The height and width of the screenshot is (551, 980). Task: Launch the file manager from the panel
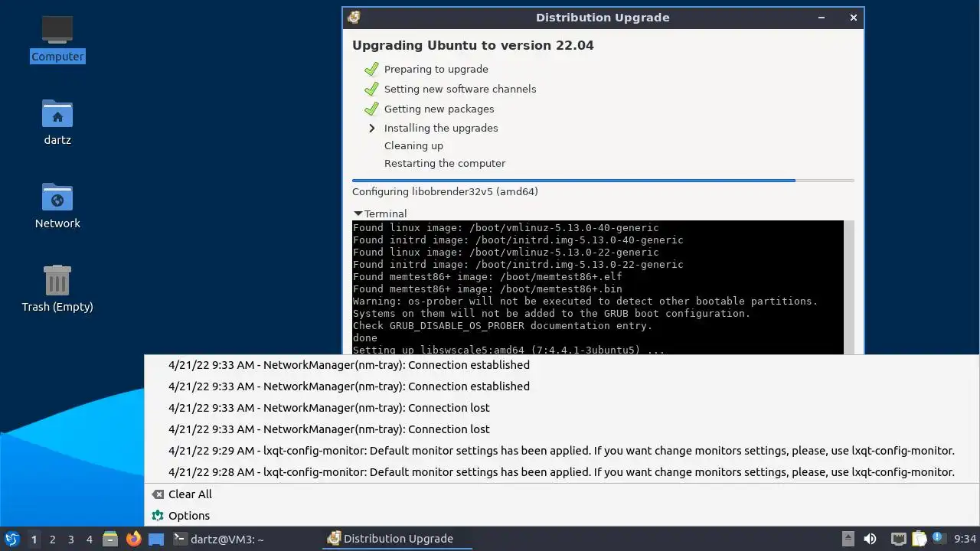click(110, 539)
